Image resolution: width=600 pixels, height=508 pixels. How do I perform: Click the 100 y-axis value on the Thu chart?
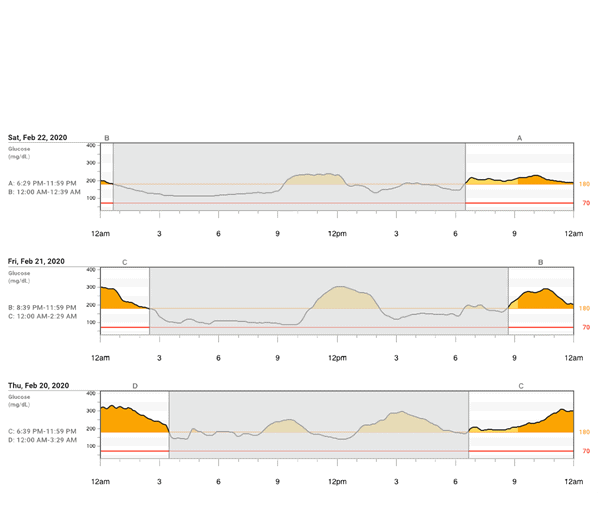(x=91, y=446)
